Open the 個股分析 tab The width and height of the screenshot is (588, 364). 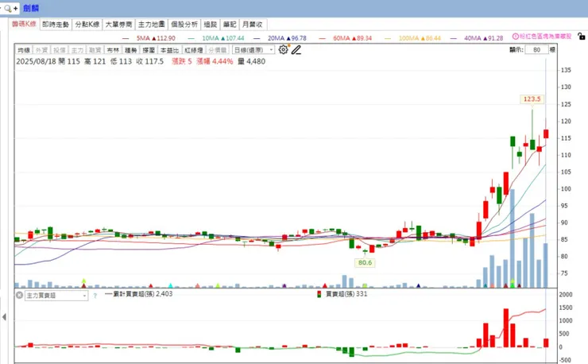pyautogui.click(x=184, y=25)
